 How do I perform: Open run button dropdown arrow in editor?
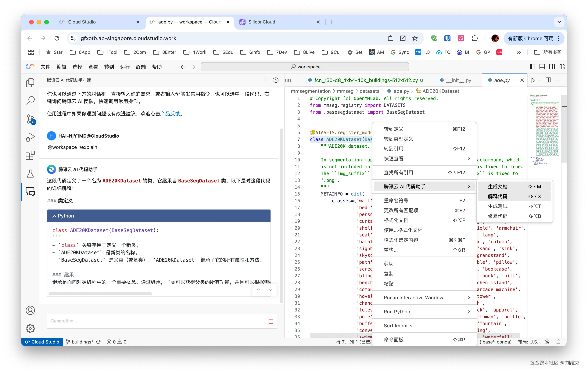tap(540, 80)
